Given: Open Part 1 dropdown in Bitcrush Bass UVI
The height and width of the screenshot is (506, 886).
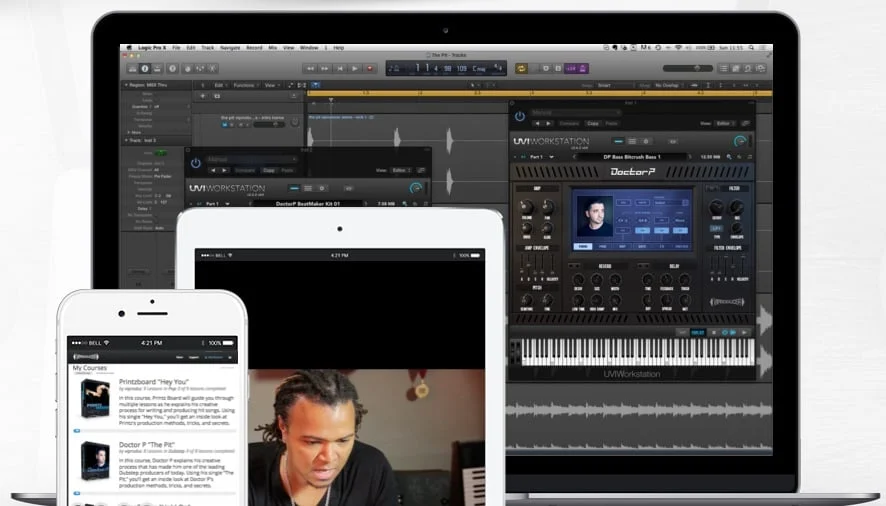Looking at the screenshot, I should pos(541,157).
